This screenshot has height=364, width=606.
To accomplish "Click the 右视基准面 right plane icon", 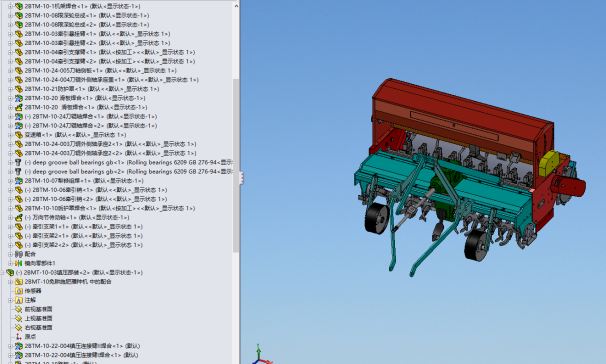I will [x=19, y=328].
